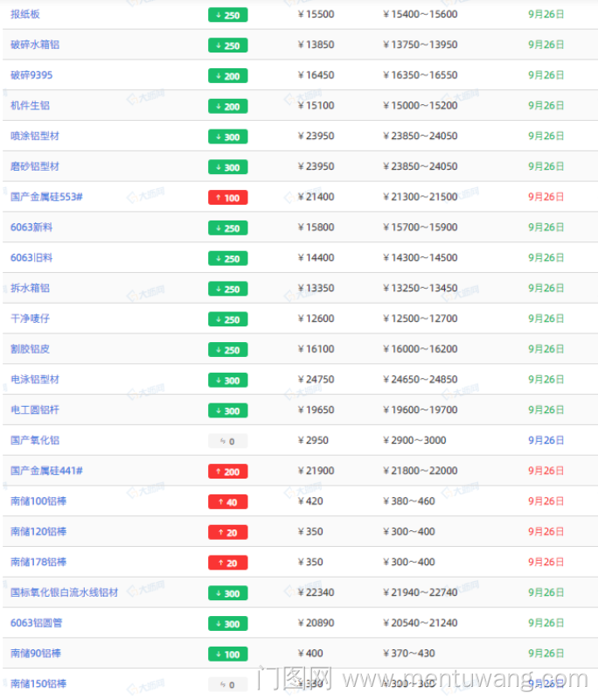Select the 喷涂铝型材 link
Screen dimensions: 598x700
pyautogui.click(x=35, y=136)
